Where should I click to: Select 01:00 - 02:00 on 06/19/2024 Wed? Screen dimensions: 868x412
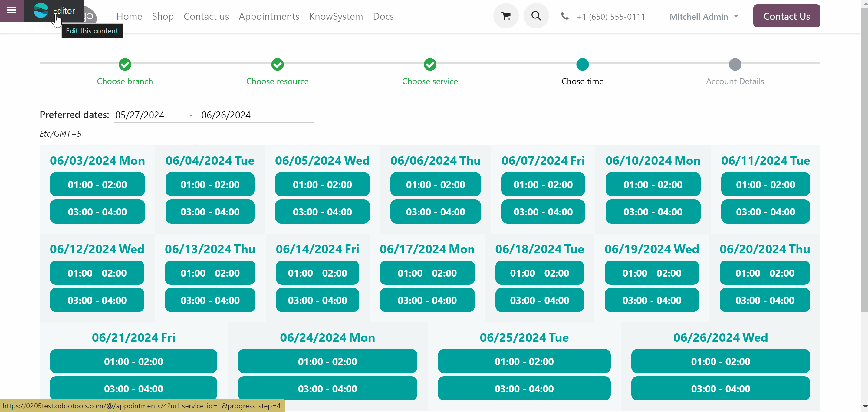tap(652, 273)
